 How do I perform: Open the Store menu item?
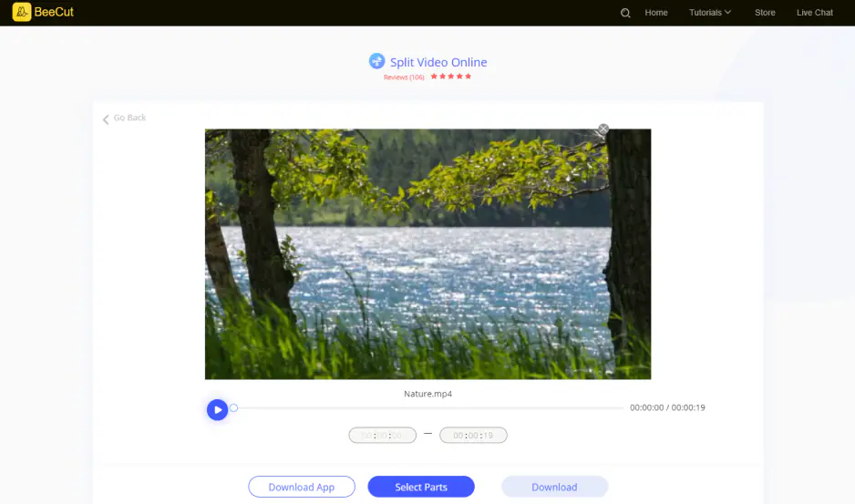coord(765,13)
